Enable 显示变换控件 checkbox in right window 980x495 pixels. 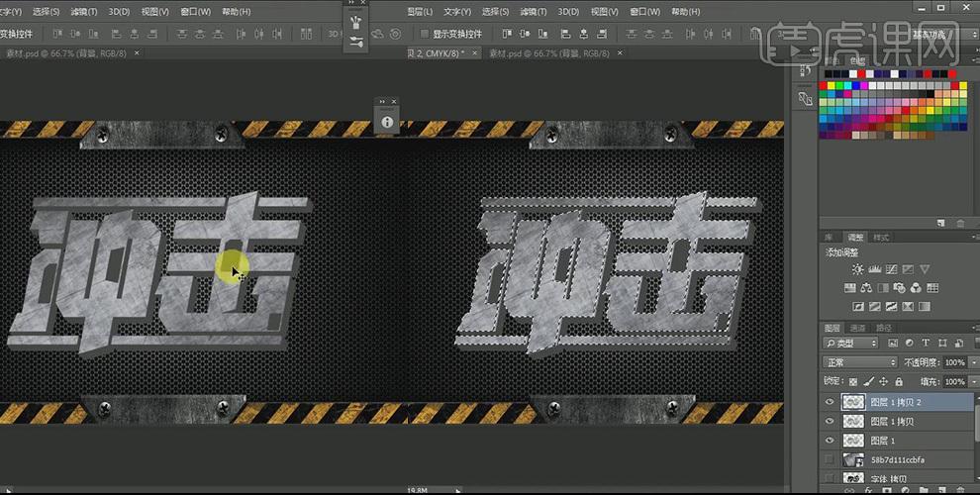425,34
